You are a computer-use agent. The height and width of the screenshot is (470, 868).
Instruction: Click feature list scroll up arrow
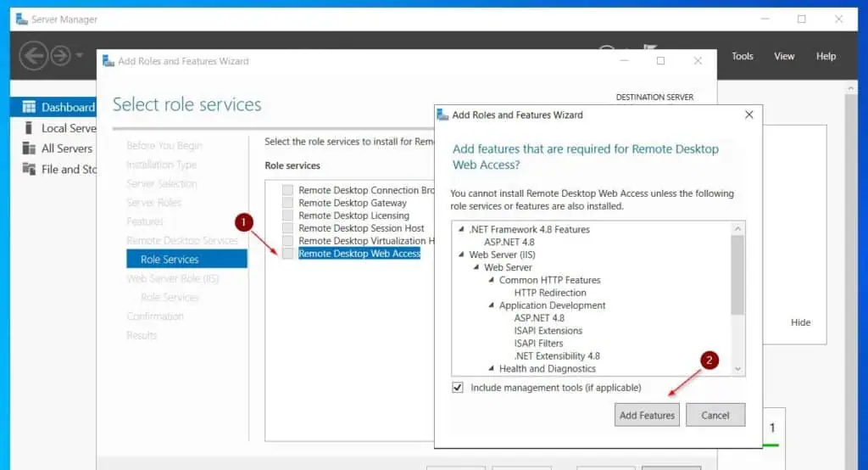click(x=737, y=228)
